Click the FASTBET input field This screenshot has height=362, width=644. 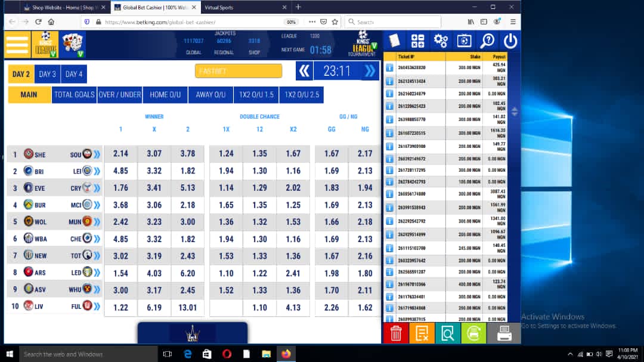point(239,71)
